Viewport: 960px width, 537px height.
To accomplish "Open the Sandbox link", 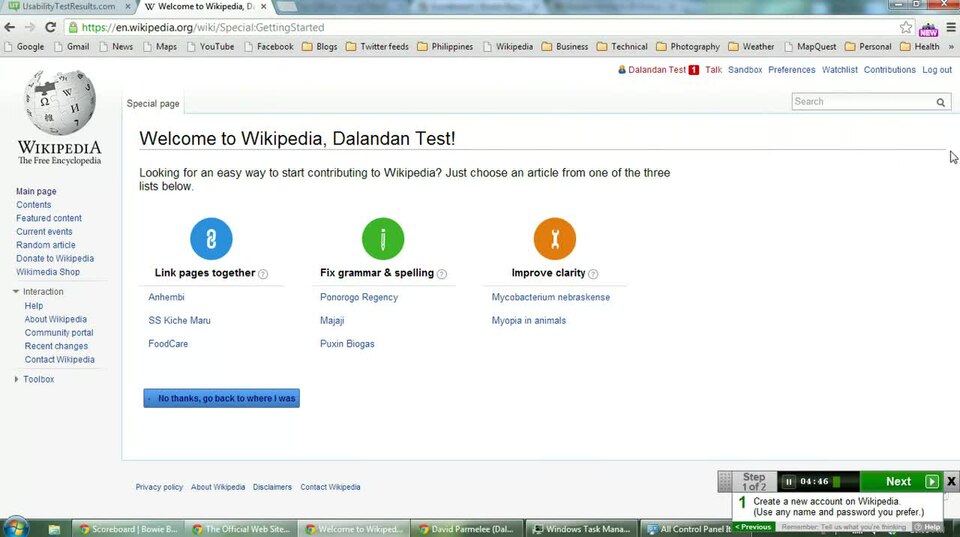I will pyautogui.click(x=745, y=70).
